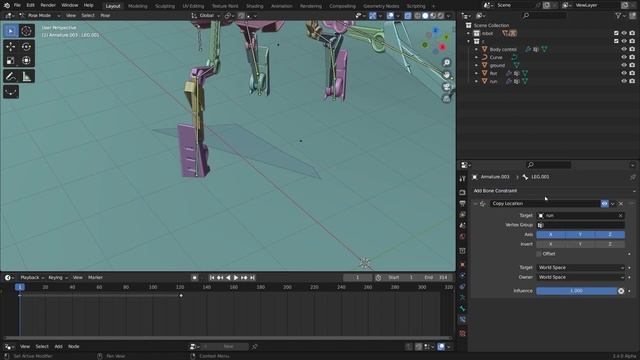This screenshot has width=640, height=360.
Task: Open the Output properties tab
Action: pyautogui.click(x=462, y=203)
